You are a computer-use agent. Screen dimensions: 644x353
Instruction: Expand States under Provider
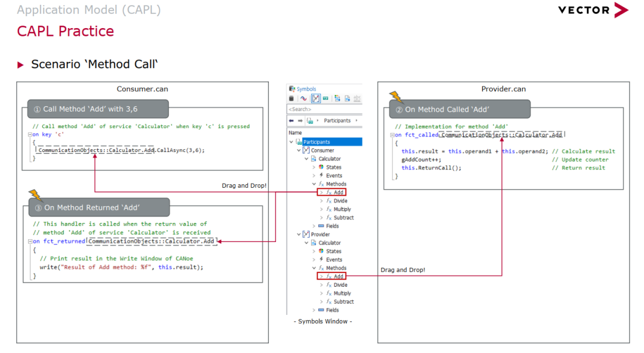[x=314, y=251]
